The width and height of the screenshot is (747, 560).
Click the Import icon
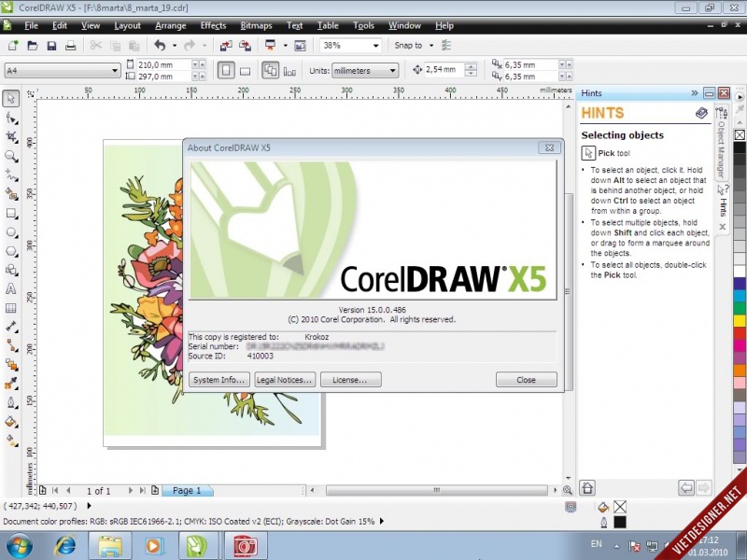click(x=226, y=45)
